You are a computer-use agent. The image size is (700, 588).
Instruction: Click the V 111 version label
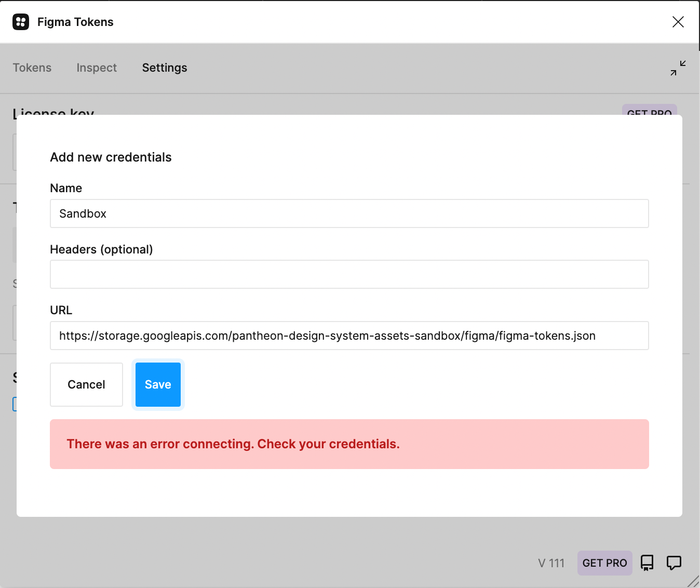pos(551,563)
